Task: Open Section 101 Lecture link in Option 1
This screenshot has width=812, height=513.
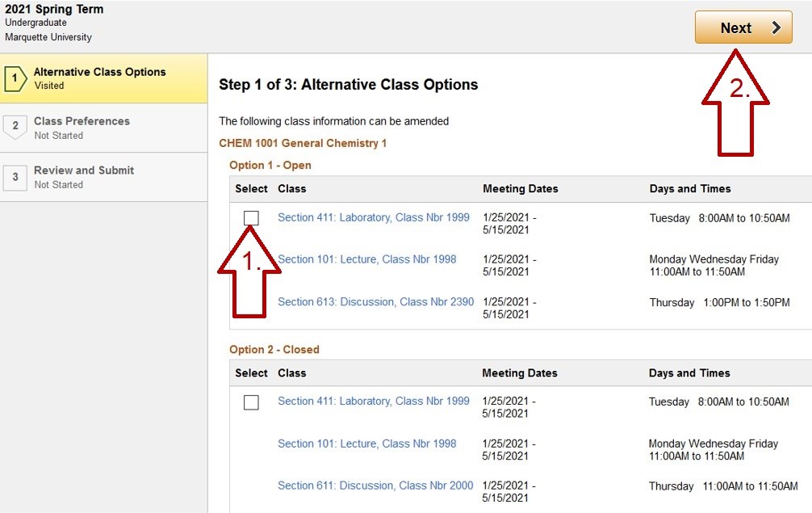Action: tap(366, 259)
